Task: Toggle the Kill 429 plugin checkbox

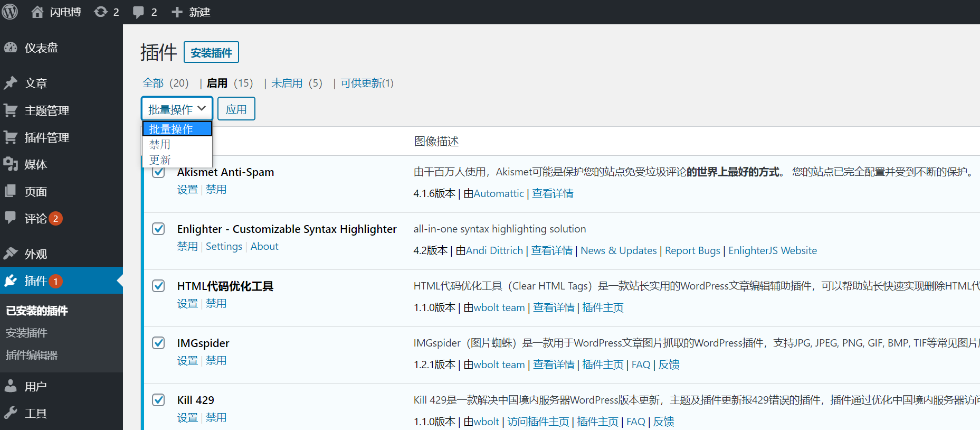Action: (158, 400)
